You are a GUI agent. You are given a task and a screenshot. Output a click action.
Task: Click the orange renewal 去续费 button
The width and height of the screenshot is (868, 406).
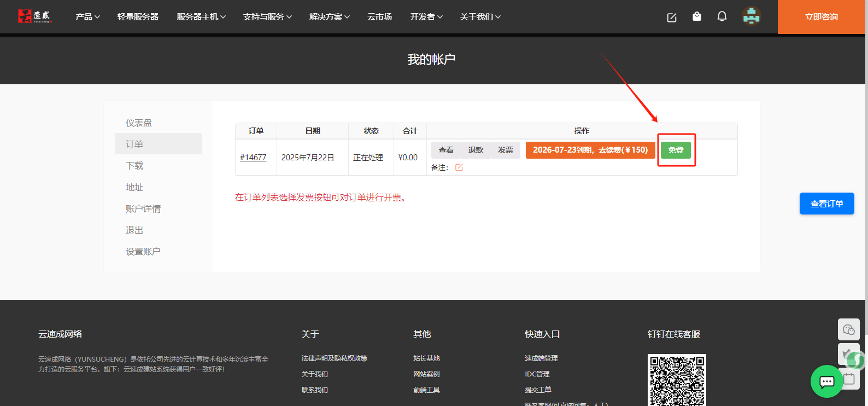tap(590, 150)
